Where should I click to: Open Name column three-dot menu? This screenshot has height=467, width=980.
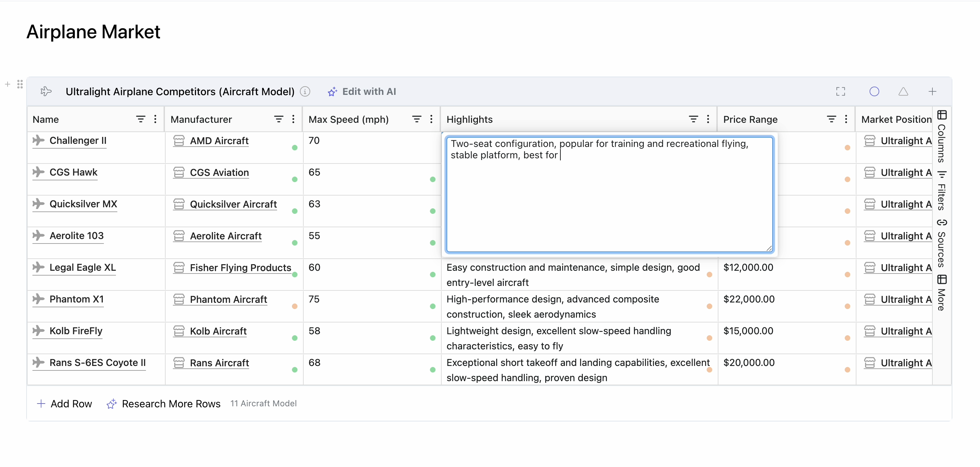click(x=155, y=119)
